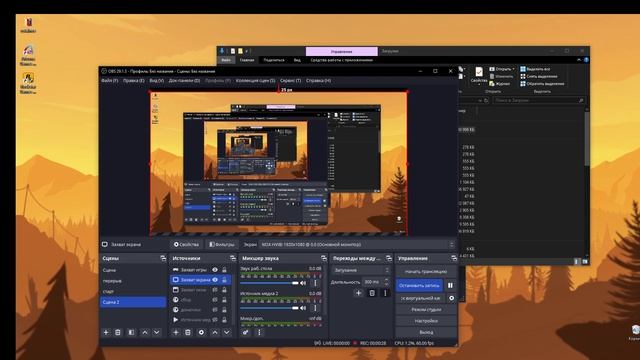The image size is (640, 360).
Task: Undock the Источники panel
Action: click(x=233, y=258)
